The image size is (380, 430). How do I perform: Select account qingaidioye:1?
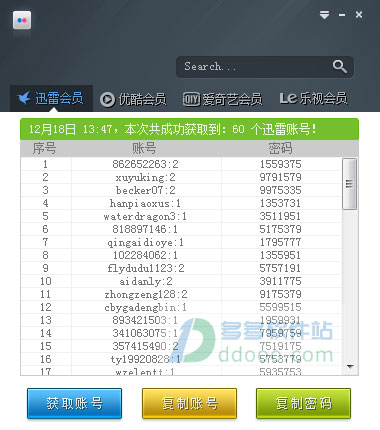click(x=145, y=242)
